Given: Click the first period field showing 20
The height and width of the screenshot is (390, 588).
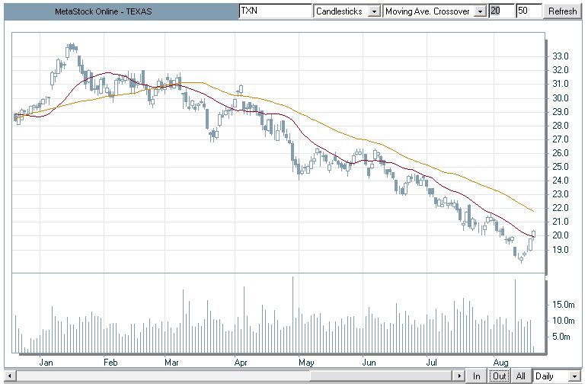Looking at the screenshot, I should pyautogui.click(x=501, y=11).
